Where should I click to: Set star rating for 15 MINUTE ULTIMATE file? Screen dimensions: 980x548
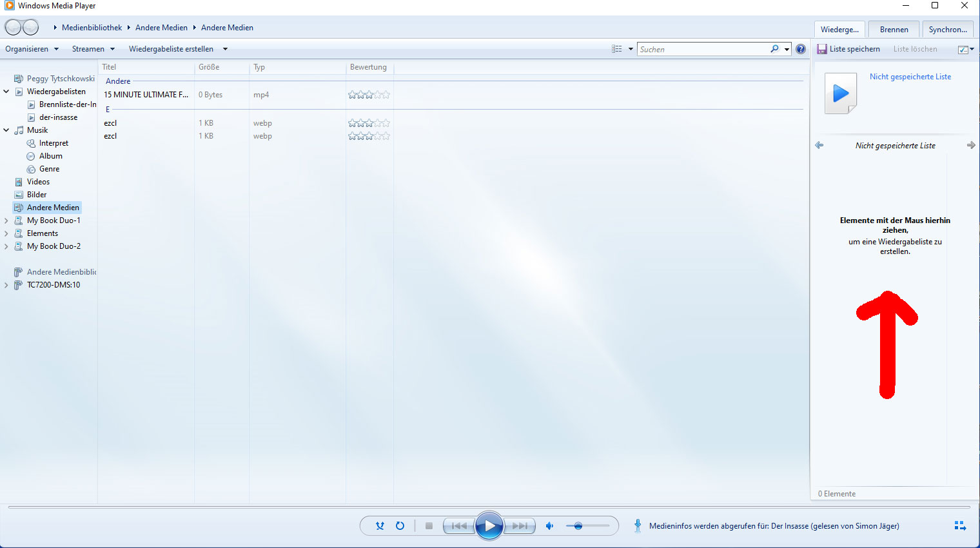coord(369,95)
